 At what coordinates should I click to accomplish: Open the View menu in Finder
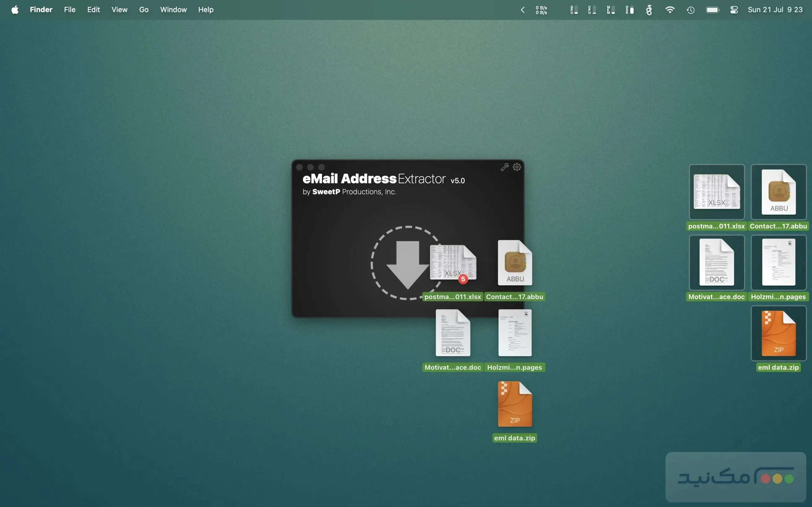(x=119, y=10)
